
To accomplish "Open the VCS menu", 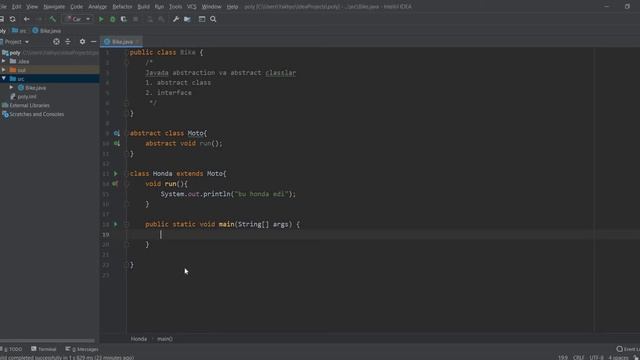I will [x=191, y=7].
